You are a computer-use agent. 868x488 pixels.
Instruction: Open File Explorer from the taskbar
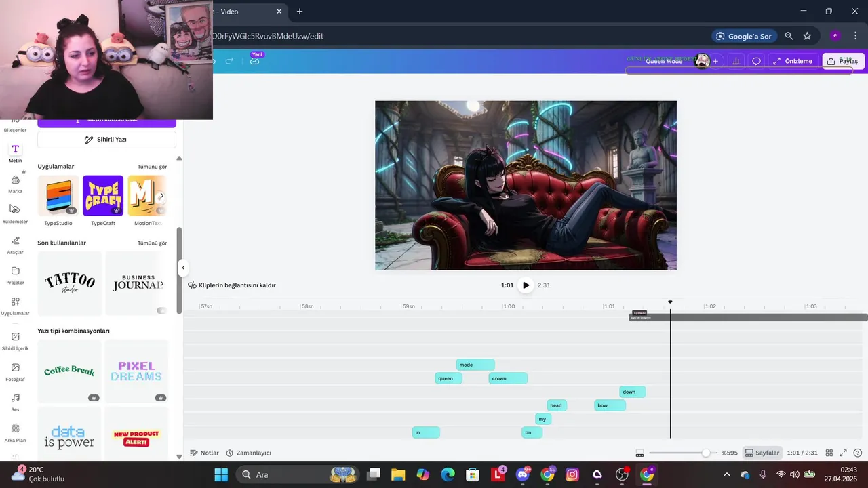click(397, 474)
